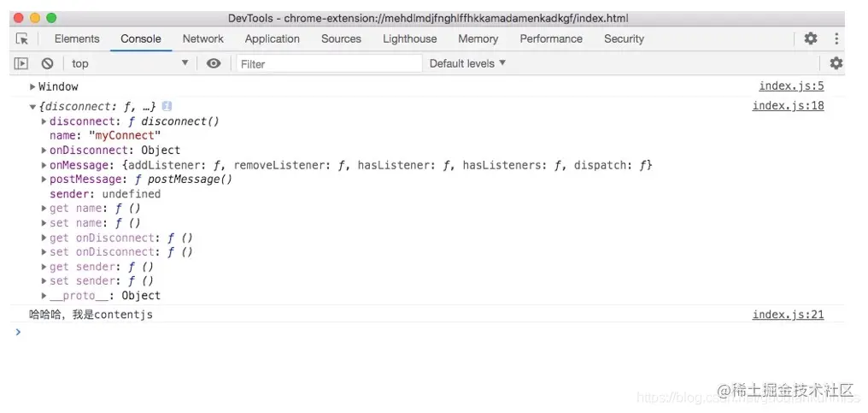This screenshot has width=868, height=413.
Task: Switch to the Elements tab
Action: click(77, 38)
